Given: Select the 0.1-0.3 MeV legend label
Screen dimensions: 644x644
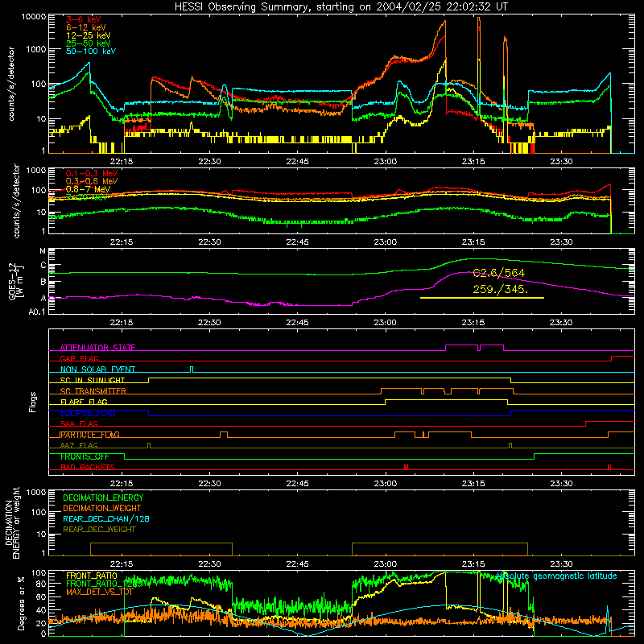Looking at the screenshot, I should (92, 173).
